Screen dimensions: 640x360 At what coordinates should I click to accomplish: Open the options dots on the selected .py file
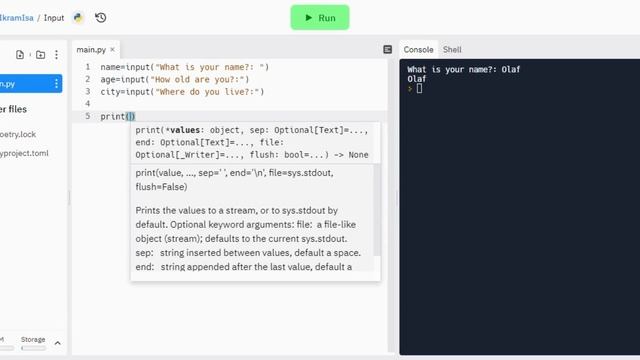click(x=56, y=84)
